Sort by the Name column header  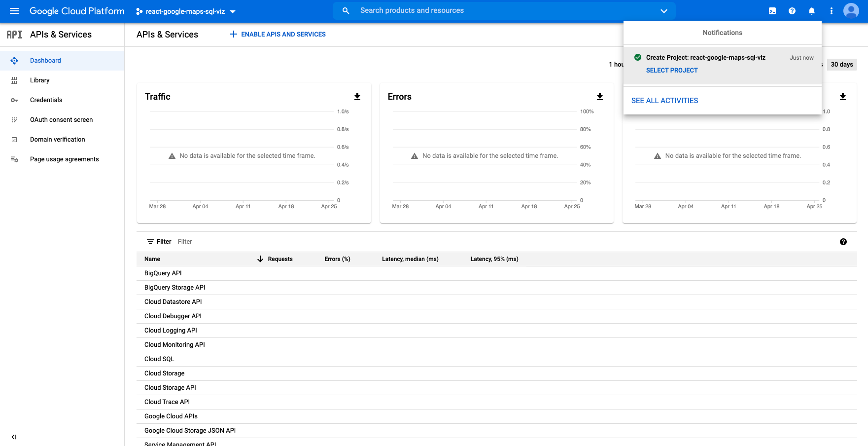click(152, 259)
